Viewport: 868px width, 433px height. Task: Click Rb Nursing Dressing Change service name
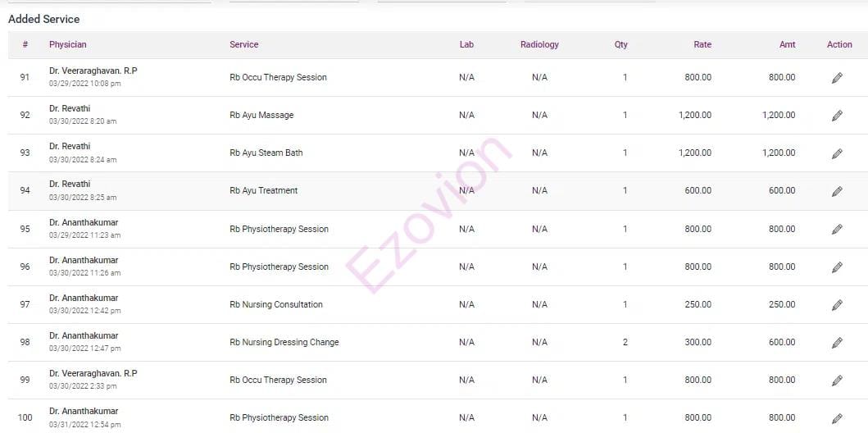coord(284,342)
